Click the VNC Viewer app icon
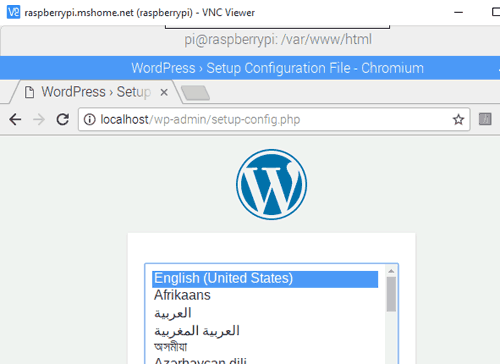 tap(13, 12)
